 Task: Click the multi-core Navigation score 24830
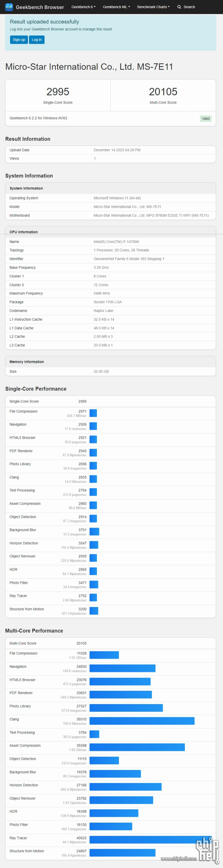pos(82,667)
